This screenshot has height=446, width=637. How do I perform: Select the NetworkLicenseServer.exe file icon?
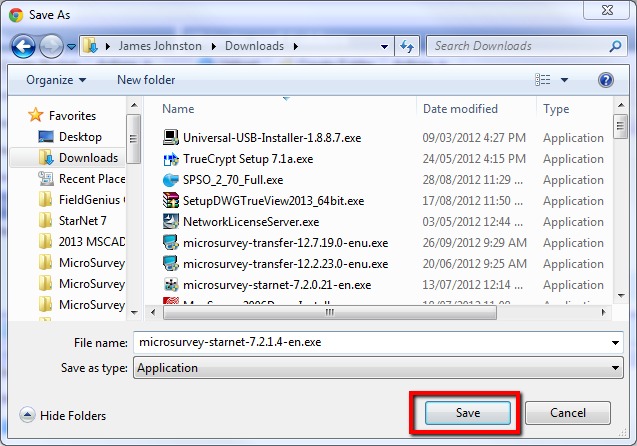(171, 222)
